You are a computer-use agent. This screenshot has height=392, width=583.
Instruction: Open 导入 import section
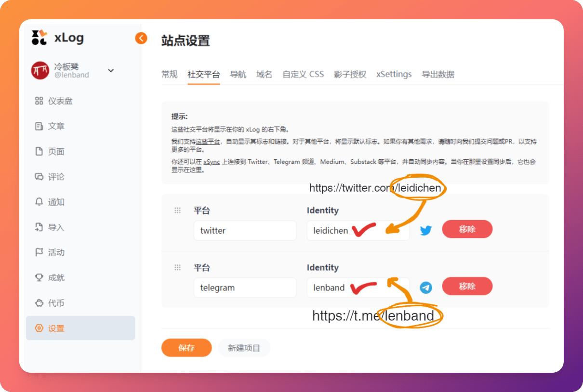point(80,227)
